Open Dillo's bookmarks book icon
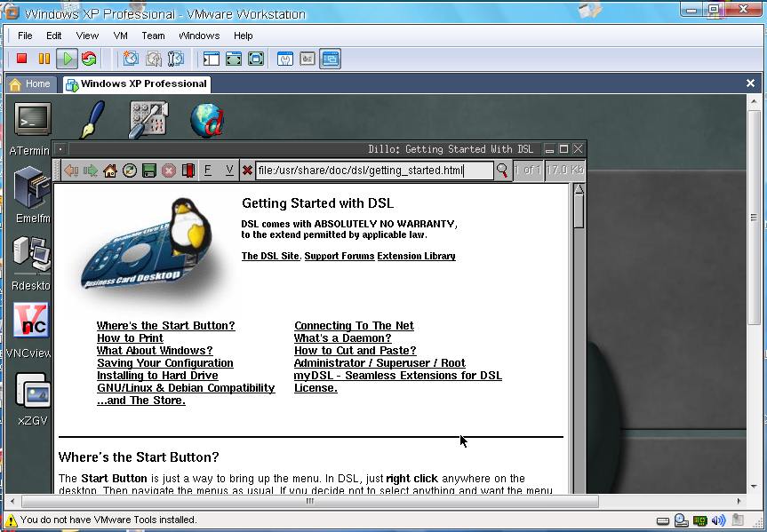Image resolution: width=767 pixels, height=532 pixels. coord(188,171)
